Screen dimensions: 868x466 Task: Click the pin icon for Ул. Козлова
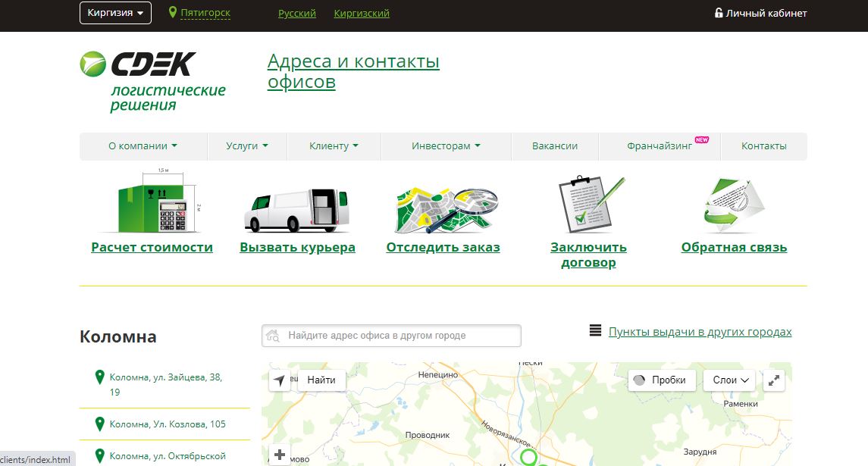[x=99, y=424]
